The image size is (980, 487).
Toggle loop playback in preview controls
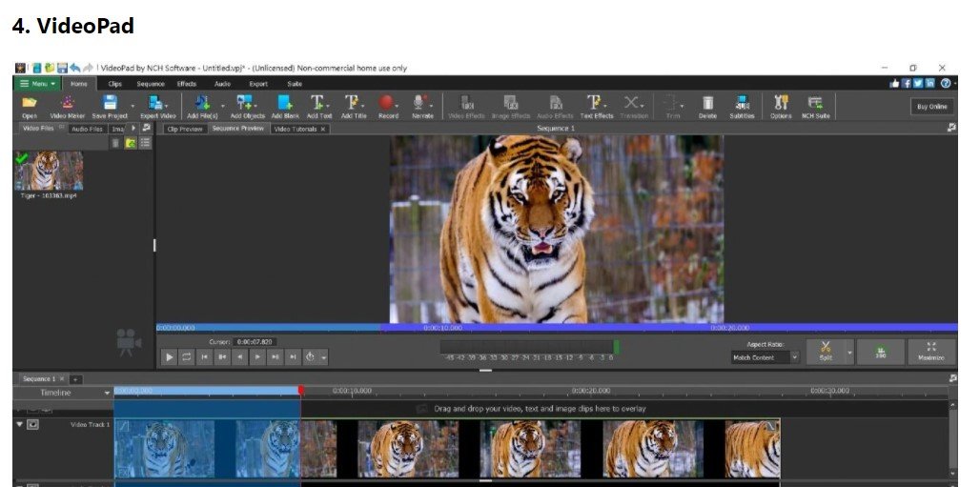187,357
